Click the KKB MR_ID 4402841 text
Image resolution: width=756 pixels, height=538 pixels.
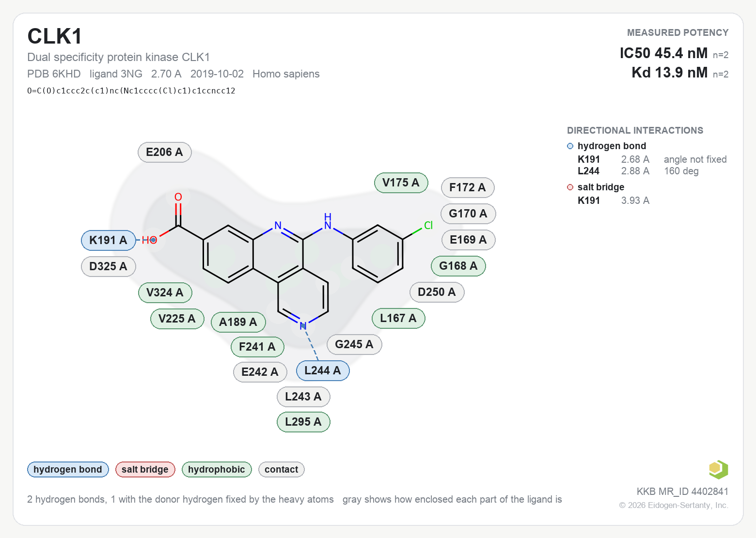click(682, 492)
